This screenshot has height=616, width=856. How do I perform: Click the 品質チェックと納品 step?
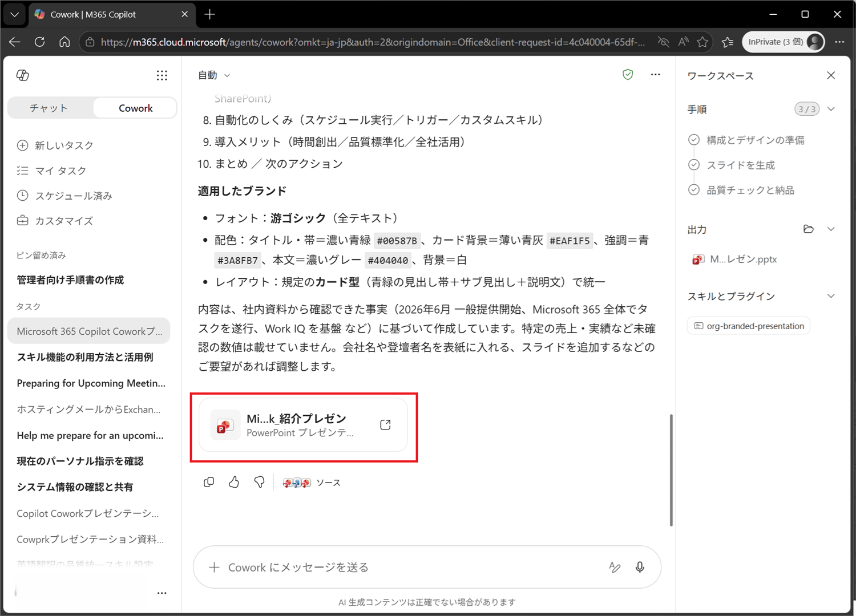point(741,190)
